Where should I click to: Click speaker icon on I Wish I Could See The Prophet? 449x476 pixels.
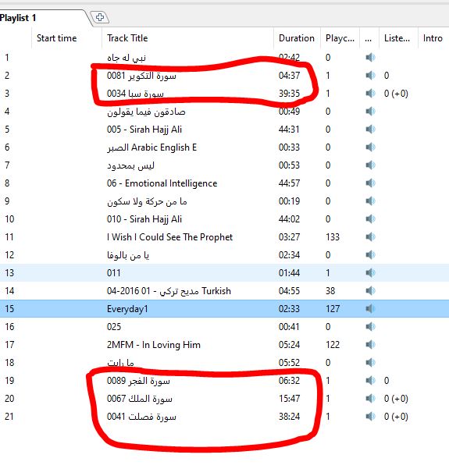point(370,236)
